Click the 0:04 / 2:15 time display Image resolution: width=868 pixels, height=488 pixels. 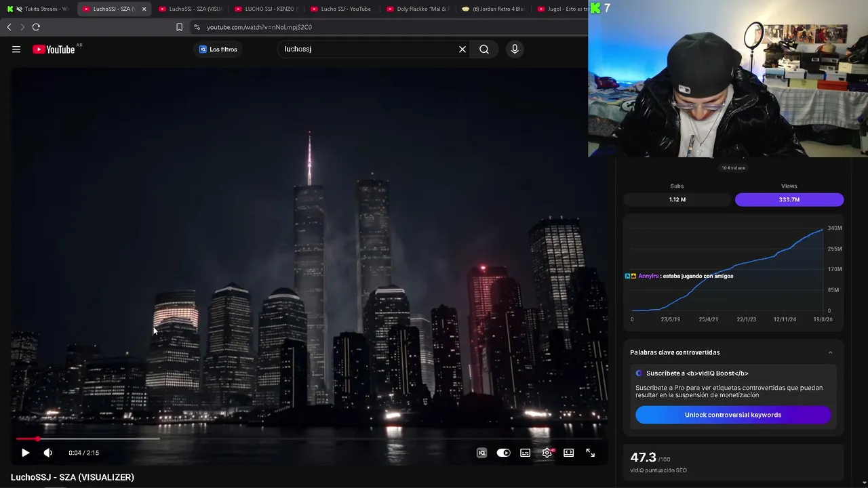click(83, 453)
